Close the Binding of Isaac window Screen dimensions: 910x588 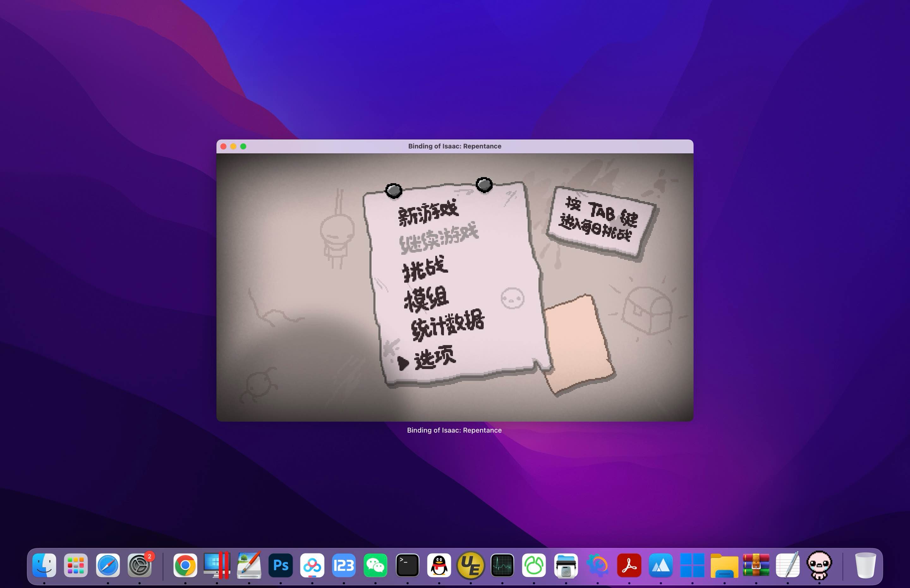click(223, 146)
